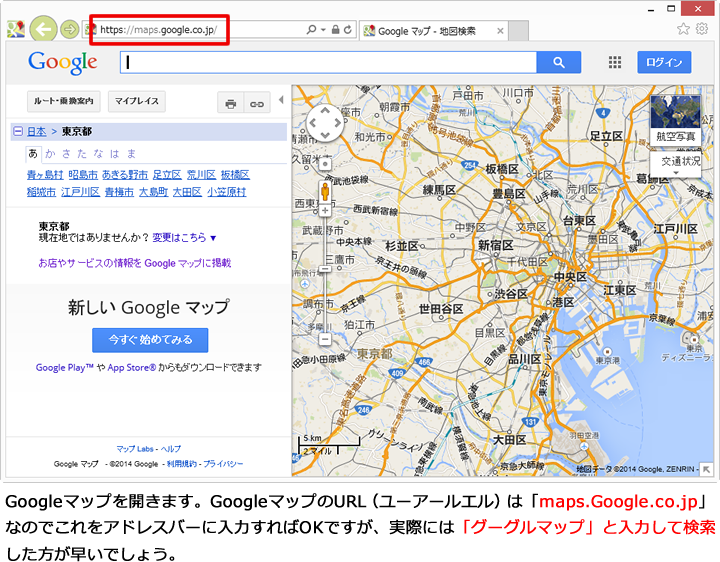Image resolution: width=720 pixels, height=562 pixels.
Task: Select the た kana tab
Action: tap(82, 154)
